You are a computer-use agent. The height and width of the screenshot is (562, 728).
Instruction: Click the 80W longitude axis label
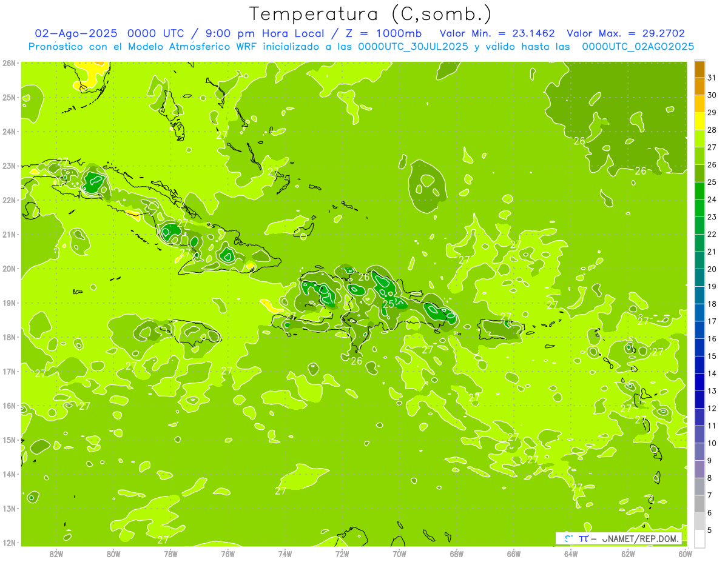113,554
